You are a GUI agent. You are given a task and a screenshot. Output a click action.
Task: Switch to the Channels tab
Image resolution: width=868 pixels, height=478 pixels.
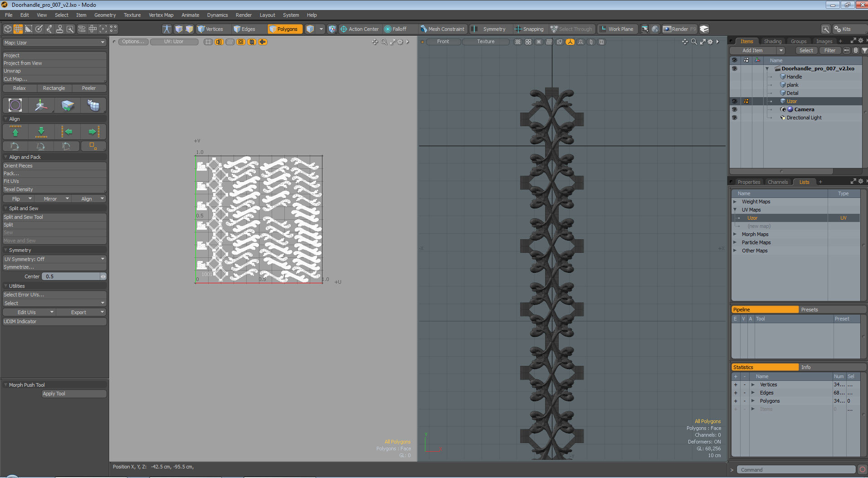tap(778, 182)
